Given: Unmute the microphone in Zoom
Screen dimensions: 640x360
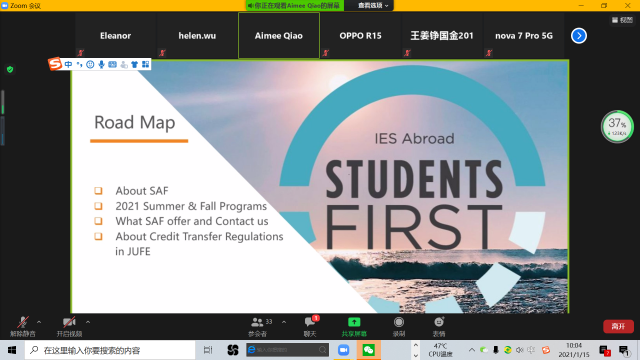Looking at the screenshot, I should point(23,327).
